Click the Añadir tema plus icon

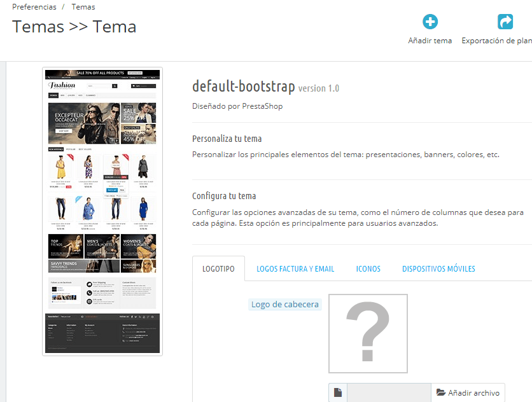(x=430, y=22)
